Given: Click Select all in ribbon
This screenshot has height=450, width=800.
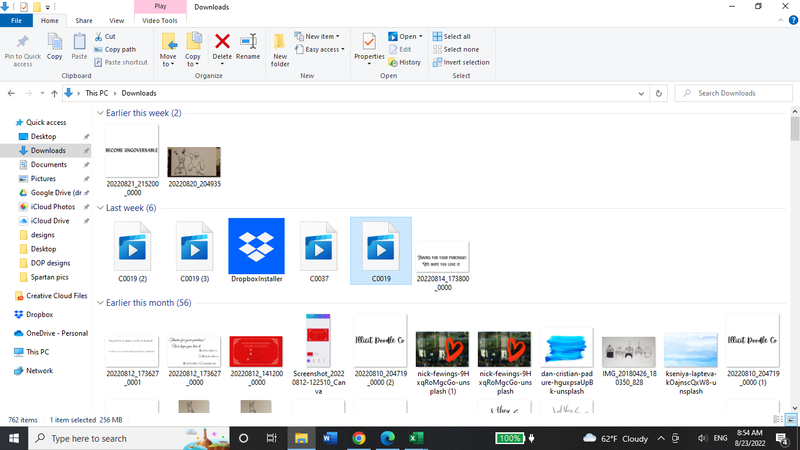Looking at the screenshot, I should 452,37.
